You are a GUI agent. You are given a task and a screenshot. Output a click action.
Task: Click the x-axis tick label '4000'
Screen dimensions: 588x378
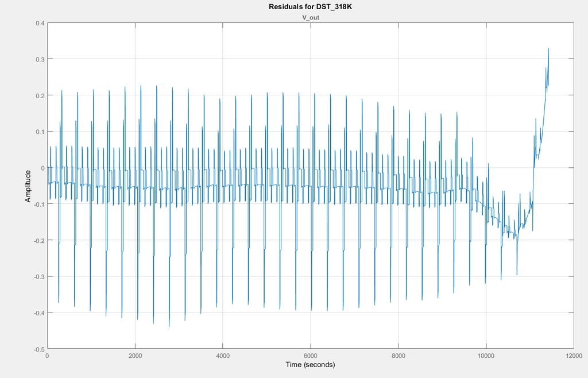223,356
